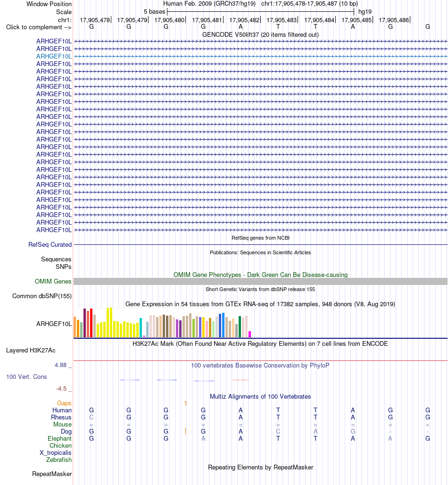The image size is (448, 485).
Task: Click the red negative PhyloP conservation segment
Action: point(240,380)
